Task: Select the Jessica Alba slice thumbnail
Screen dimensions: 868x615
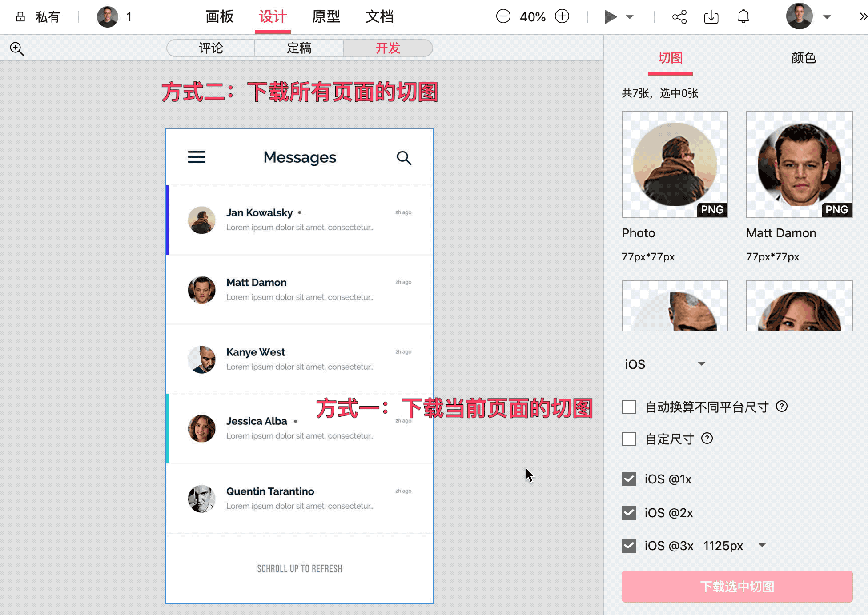Action: (x=800, y=305)
